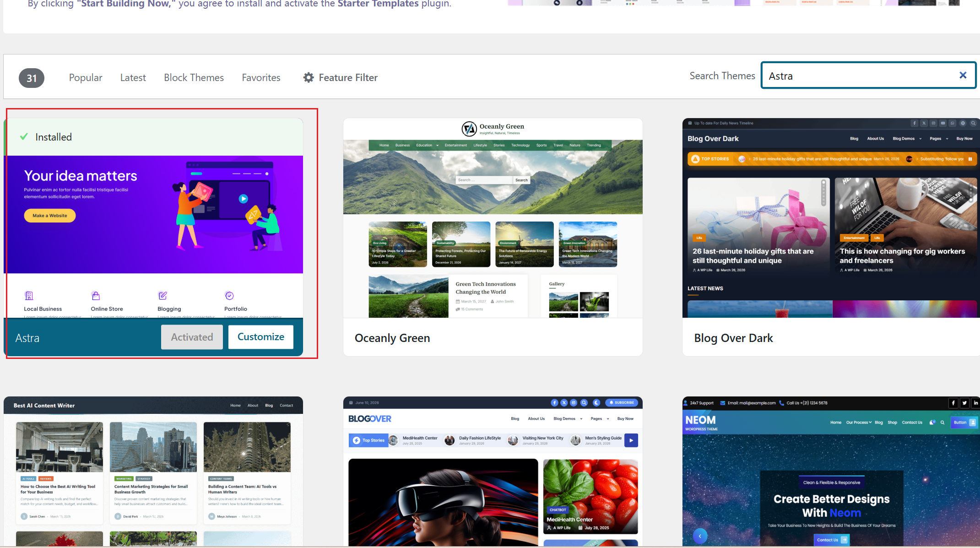Click the Top Stories next arrow in BlogOver preview

[631, 440]
